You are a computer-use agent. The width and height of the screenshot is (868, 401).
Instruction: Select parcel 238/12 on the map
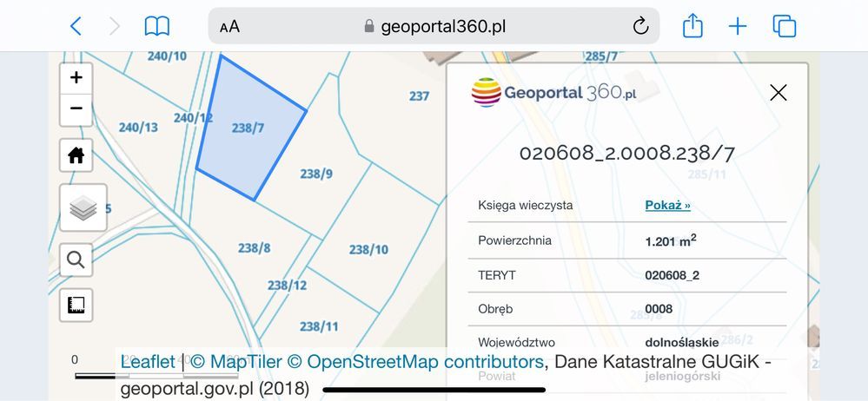click(x=287, y=286)
